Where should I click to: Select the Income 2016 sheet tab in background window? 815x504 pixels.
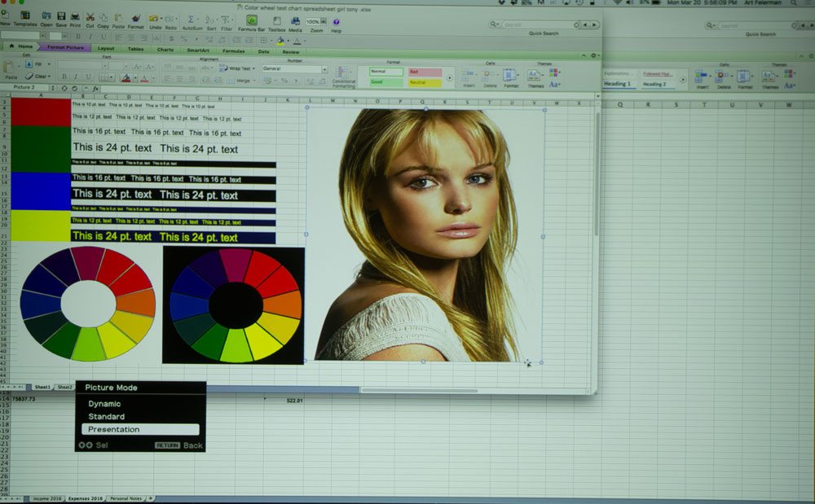click(x=46, y=498)
